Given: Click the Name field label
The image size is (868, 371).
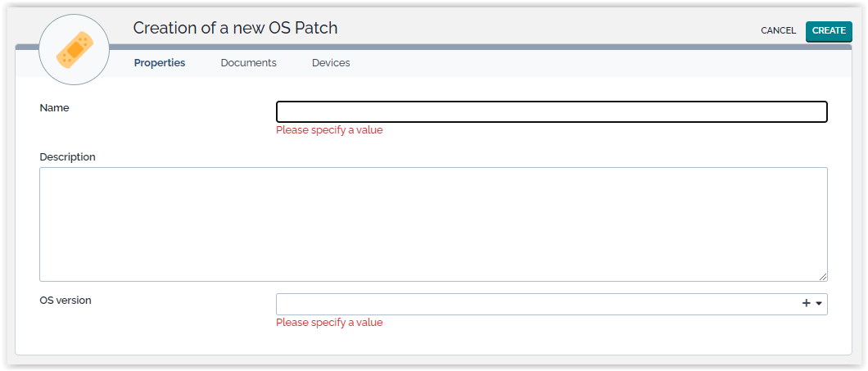Looking at the screenshot, I should click(54, 107).
